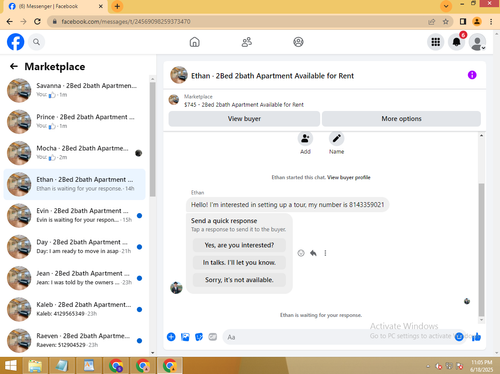Open emoji picker in message box
This screenshot has width=500, height=374.
tap(459, 337)
